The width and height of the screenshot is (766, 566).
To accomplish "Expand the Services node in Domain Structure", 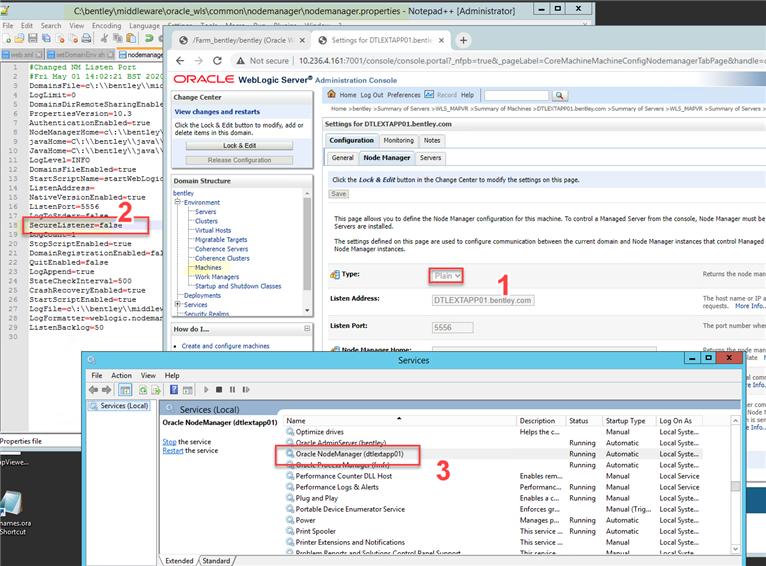I will (x=178, y=304).
